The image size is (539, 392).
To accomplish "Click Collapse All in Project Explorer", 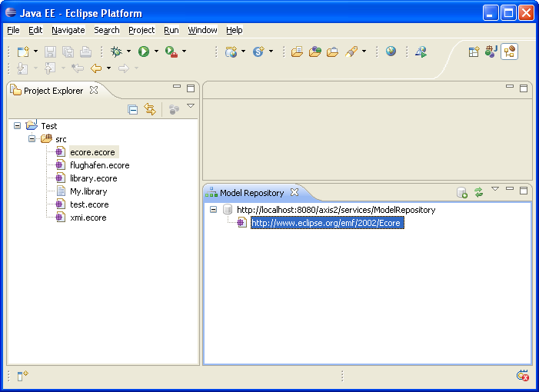I will point(133,109).
